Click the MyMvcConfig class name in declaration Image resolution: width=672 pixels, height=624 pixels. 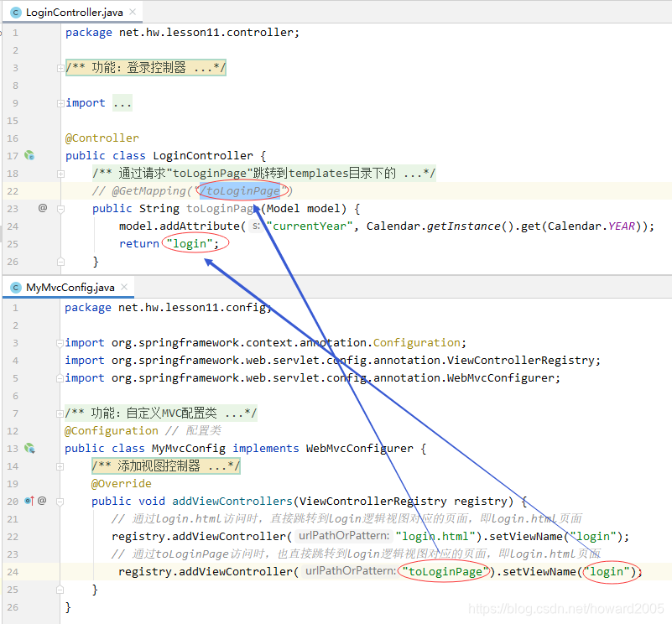tap(189, 448)
